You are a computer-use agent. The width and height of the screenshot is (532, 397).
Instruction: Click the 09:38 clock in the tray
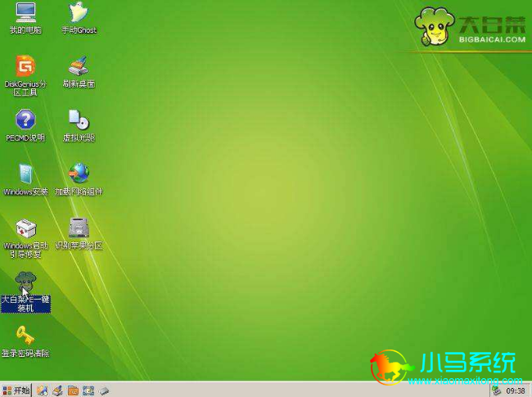[516, 391]
